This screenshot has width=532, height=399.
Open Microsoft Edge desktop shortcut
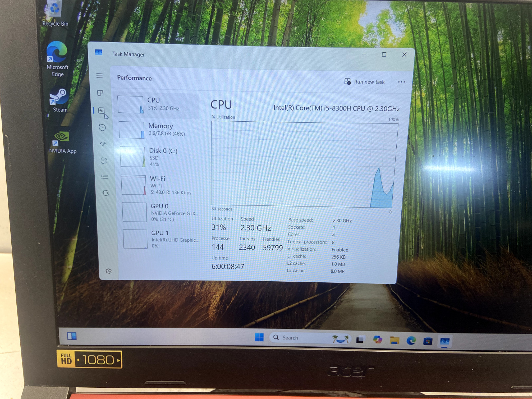[x=58, y=59]
